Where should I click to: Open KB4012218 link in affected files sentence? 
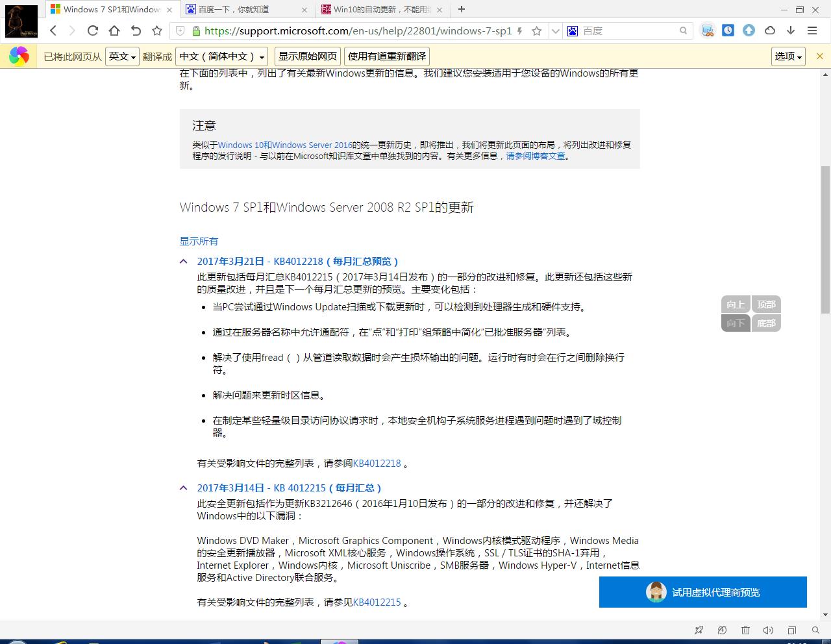[x=377, y=463]
